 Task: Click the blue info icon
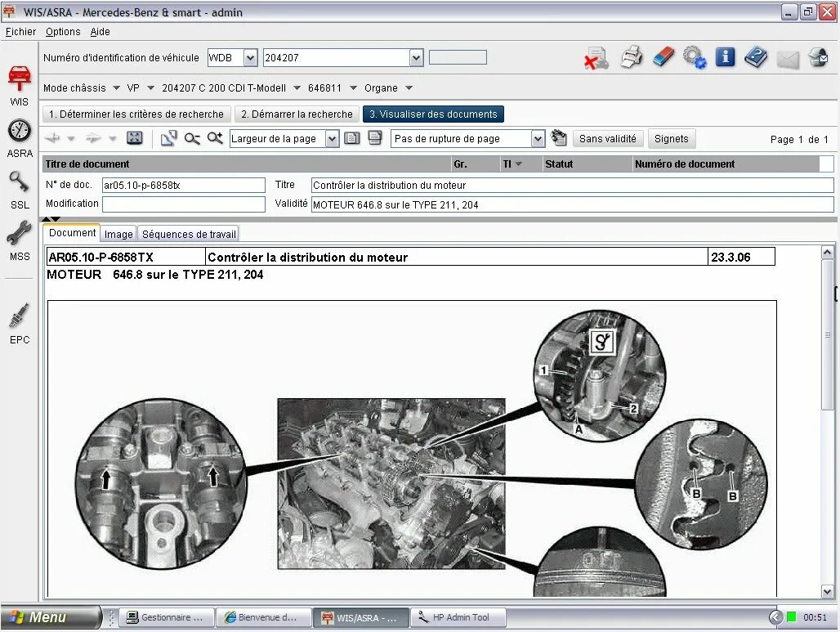click(x=725, y=56)
